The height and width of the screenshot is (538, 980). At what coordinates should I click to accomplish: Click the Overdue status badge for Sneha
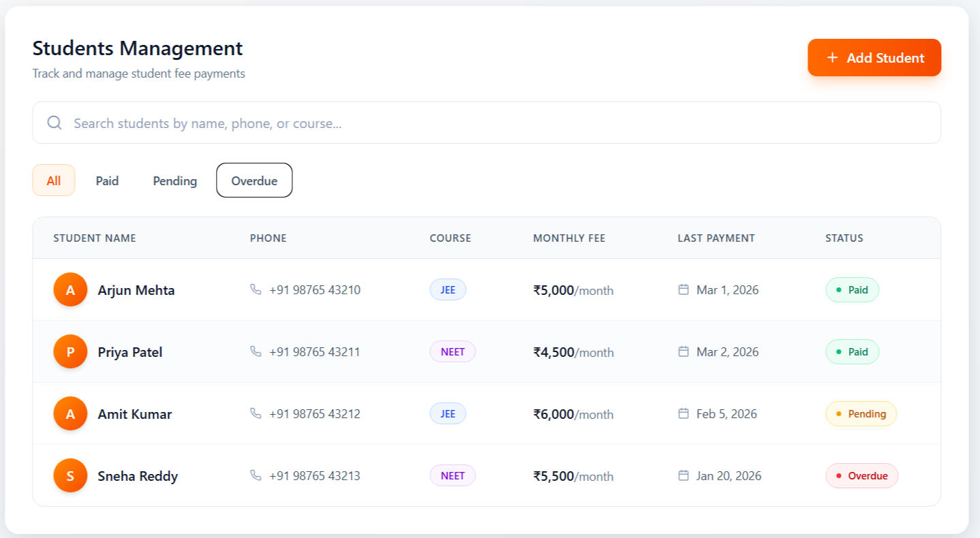pyautogui.click(x=861, y=476)
